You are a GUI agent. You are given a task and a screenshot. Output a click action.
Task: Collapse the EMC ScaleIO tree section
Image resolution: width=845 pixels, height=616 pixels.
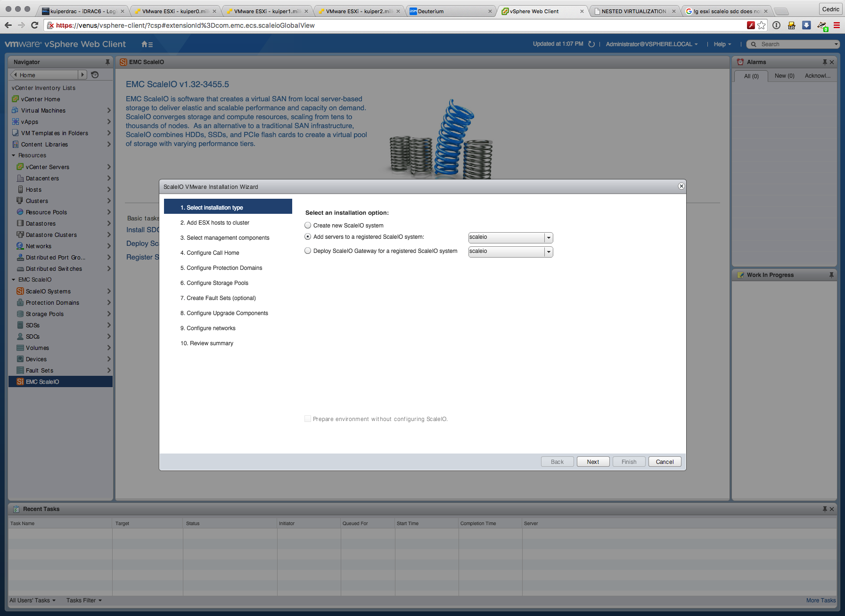14,280
